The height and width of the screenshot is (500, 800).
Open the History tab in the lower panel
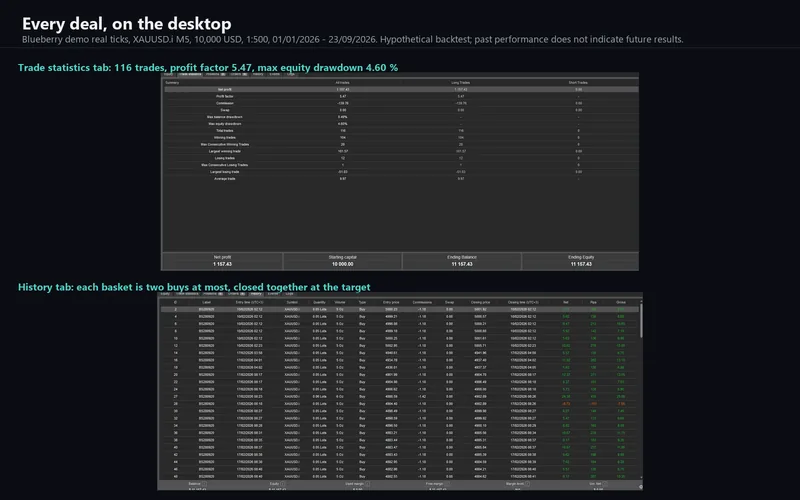click(x=256, y=293)
